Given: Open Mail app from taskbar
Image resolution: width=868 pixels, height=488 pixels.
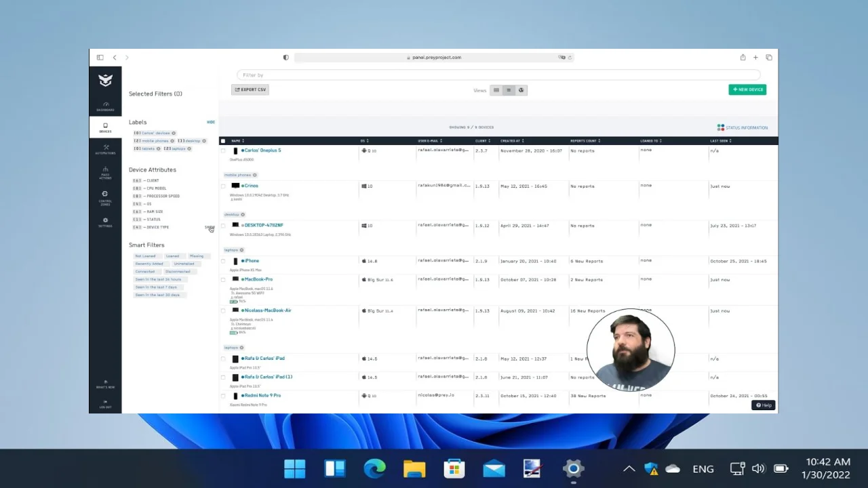Looking at the screenshot, I should point(494,468).
